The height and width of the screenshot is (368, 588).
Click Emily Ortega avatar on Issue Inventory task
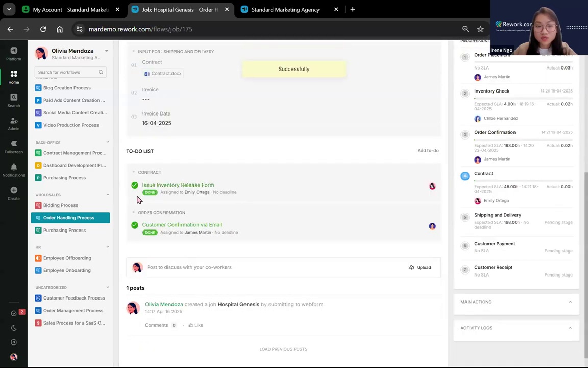point(432,186)
